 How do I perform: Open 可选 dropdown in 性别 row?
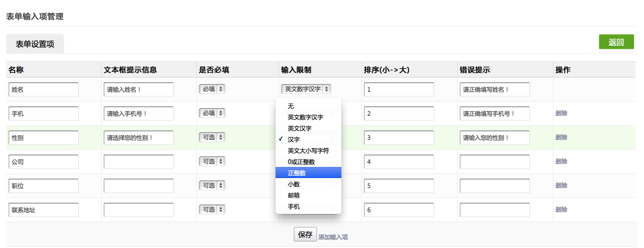click(x=212, y=137)
